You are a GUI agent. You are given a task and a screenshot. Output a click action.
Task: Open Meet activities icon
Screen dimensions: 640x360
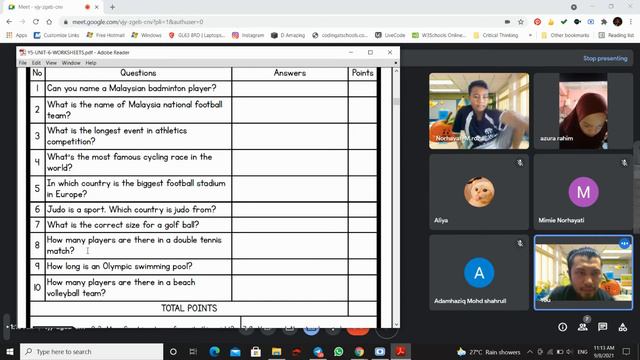coord(622,327)
